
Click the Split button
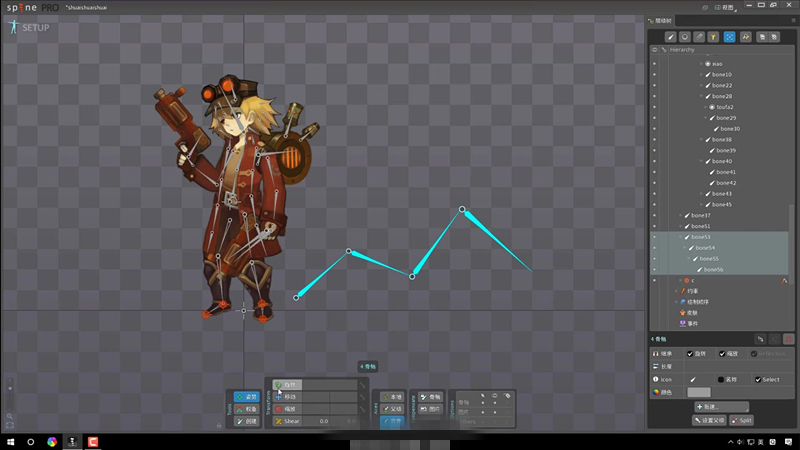[741, 420]
